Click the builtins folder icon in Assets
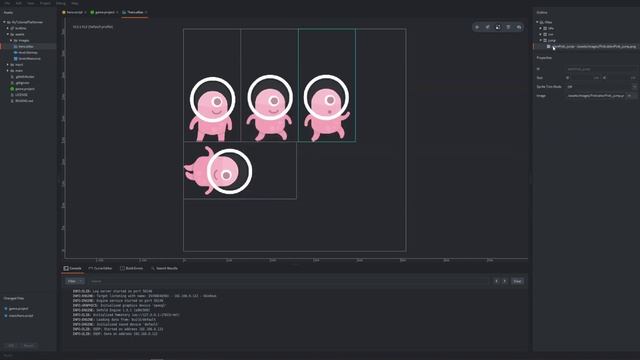640x360 pixels. tap(12, 28)
